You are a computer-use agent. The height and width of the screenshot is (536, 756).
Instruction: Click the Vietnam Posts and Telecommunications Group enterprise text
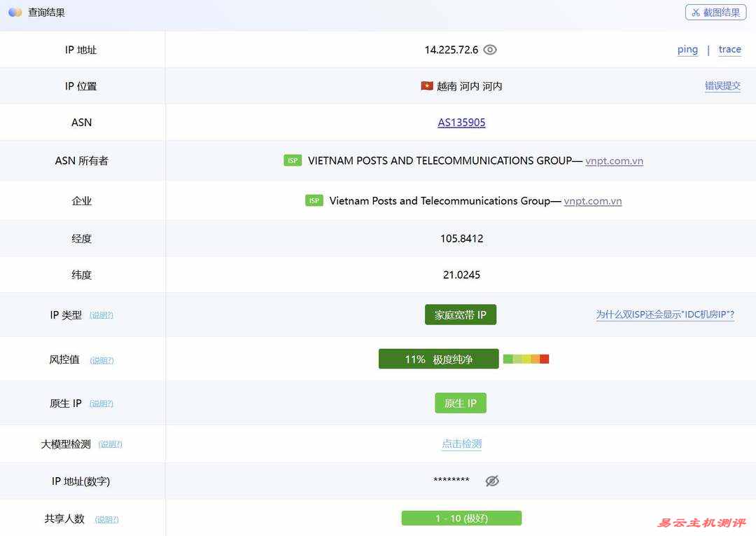440,200
